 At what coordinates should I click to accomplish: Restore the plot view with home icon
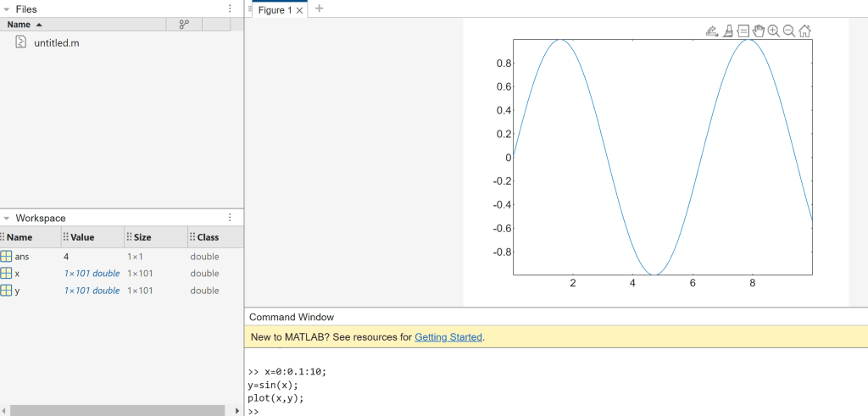804,31
